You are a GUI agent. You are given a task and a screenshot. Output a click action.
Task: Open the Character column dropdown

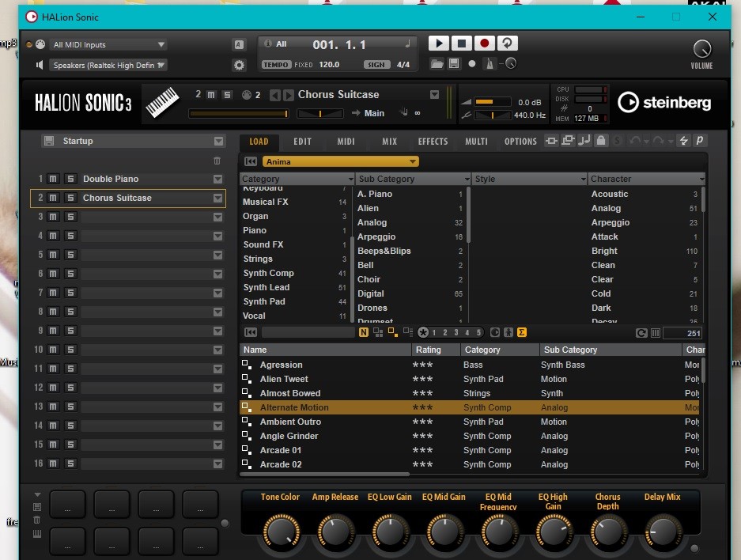[701, 179]
